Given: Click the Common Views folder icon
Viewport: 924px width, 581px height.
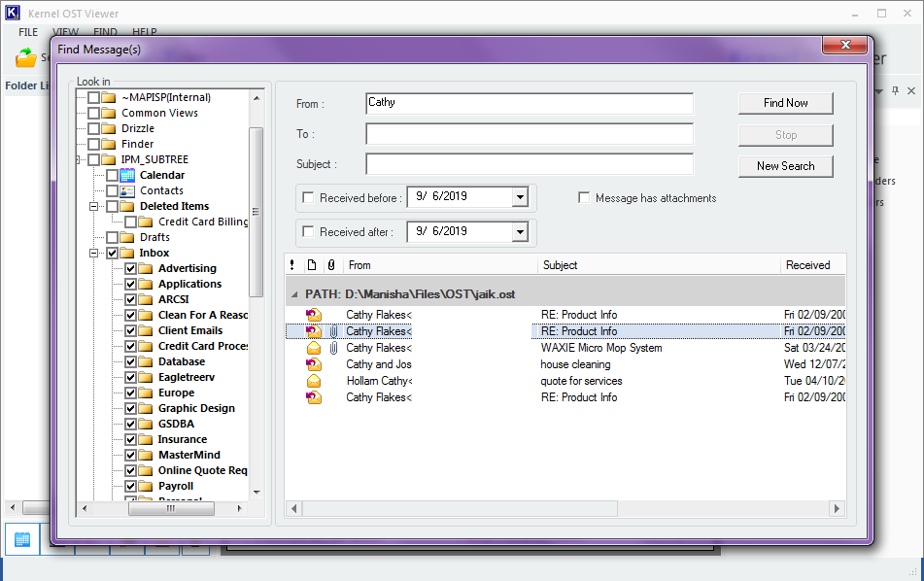Looking at the screenshot, I should click(x=109, y=113).
